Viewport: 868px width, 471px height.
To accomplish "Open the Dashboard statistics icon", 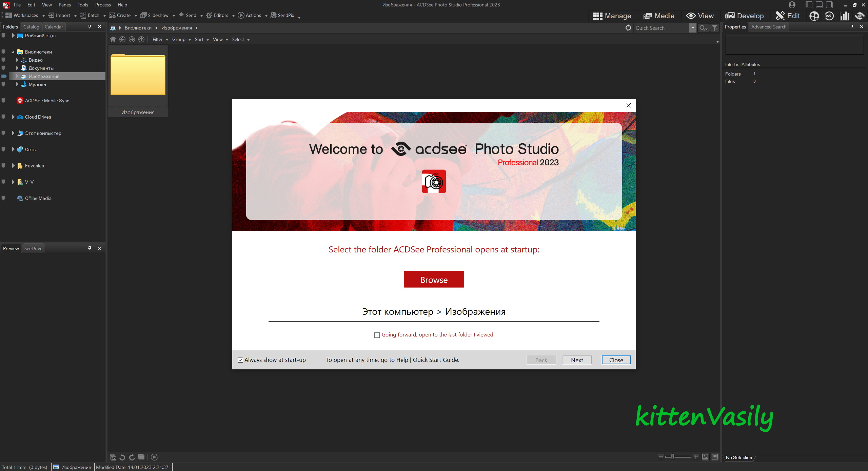I will coord(845,16).
